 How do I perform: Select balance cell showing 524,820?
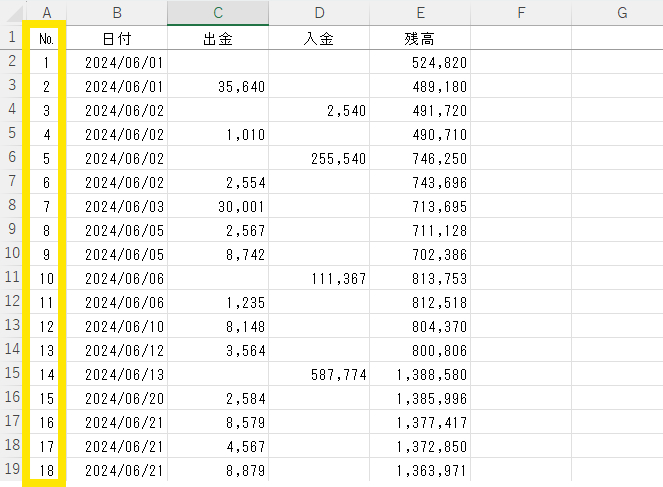click(420, 62)
